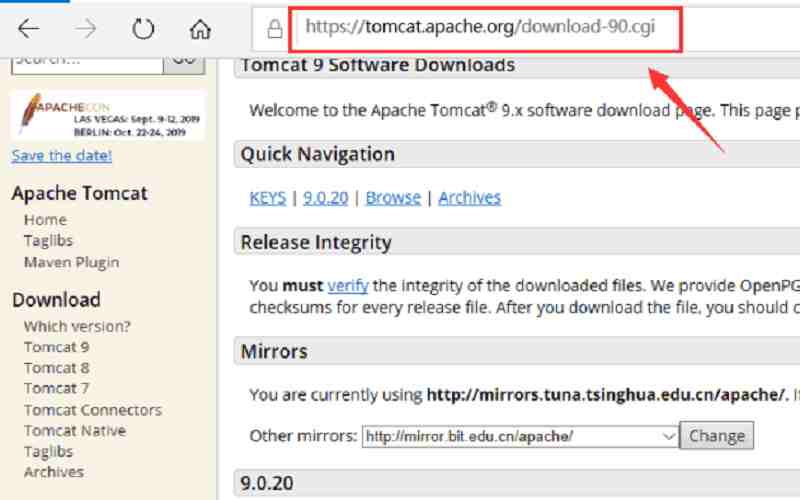The image size is (800, 500).
Task: Click the 'Release Integrity' section heading
Action: pyautogui.click(x=316, y=242)
